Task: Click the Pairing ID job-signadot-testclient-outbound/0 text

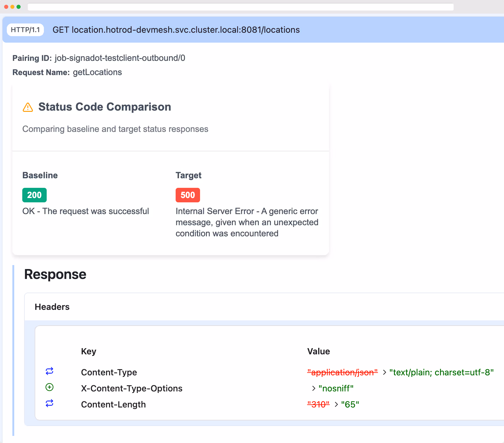Action: [x=120, y=58]
